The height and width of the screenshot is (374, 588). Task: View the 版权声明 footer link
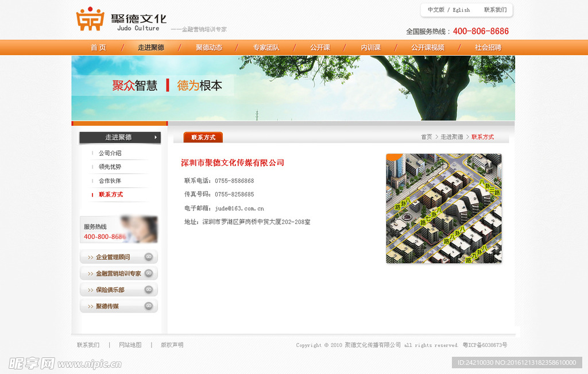click(172, 345)
